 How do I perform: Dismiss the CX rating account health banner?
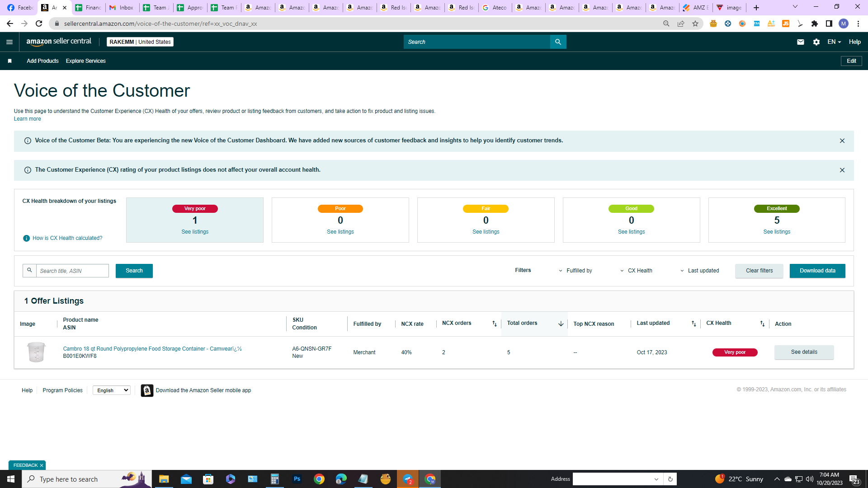point(842,170)
